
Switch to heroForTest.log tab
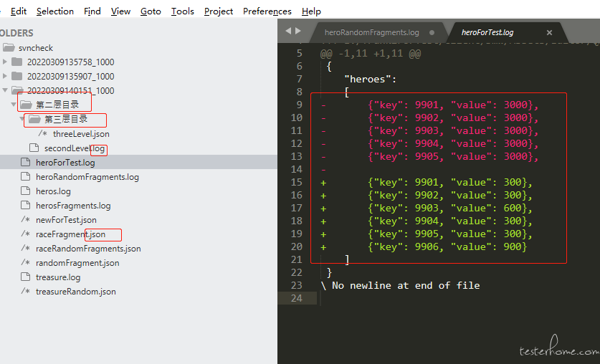click(487, 32)
